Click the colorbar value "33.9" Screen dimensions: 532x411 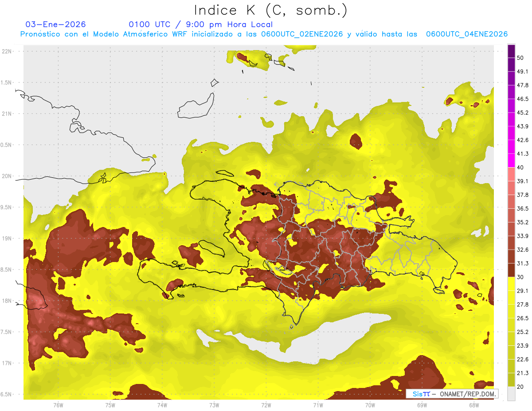click(x=523, y=236)
